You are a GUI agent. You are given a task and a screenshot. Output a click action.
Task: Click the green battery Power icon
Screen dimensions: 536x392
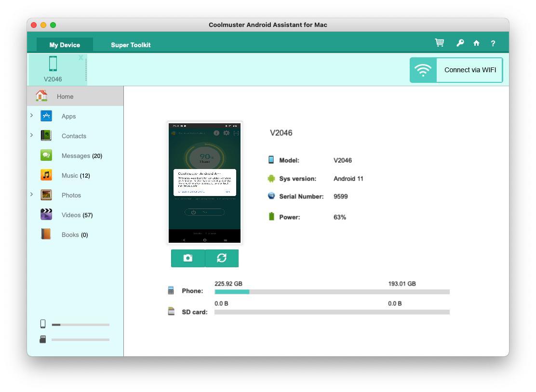(x=271, y=217)
